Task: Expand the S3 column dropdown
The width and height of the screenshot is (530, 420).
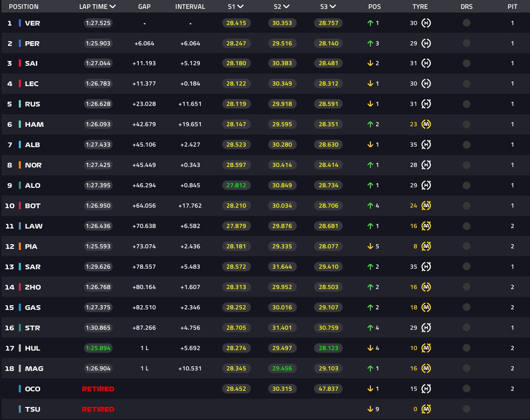Action: click(333, 7)
